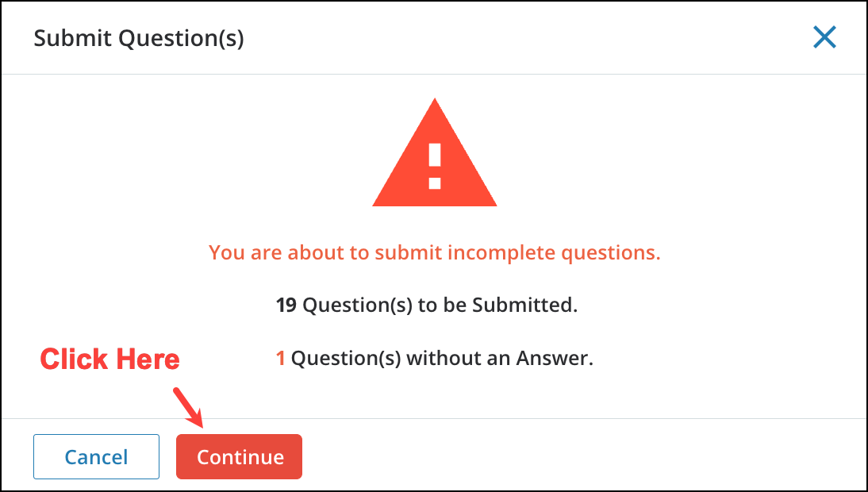Dismiss the dialog using the close icon
Screen dimensions: 868x492
[x=824, y=37]
